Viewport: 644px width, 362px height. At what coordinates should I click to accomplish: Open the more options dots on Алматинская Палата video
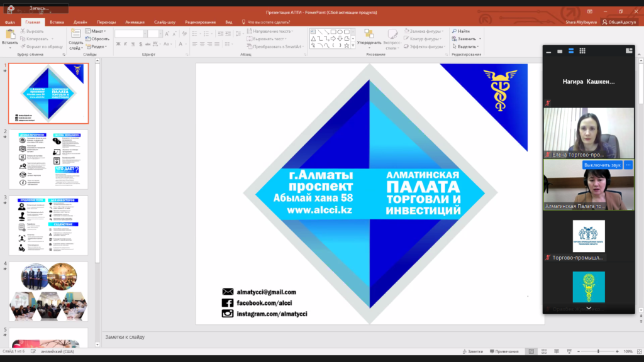(628, 165)
